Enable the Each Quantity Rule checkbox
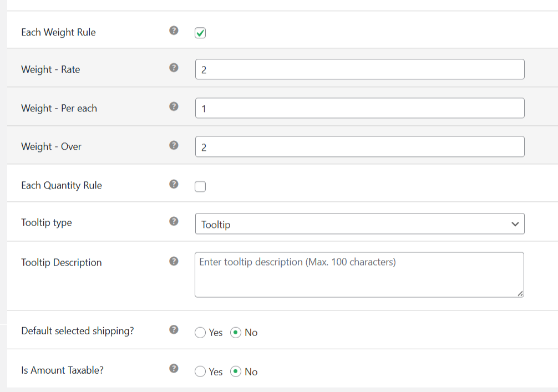The height and width of the screenshot is (392, 558). click(200, 186)
